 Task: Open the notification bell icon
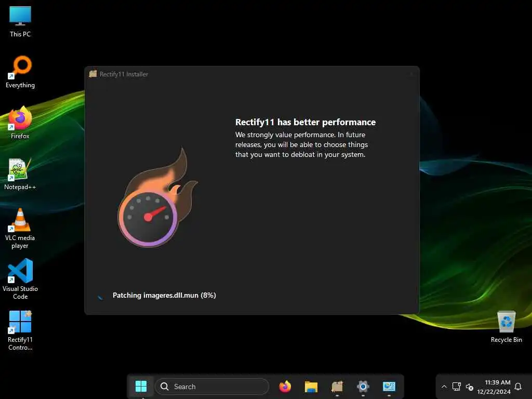click(518, 387)
